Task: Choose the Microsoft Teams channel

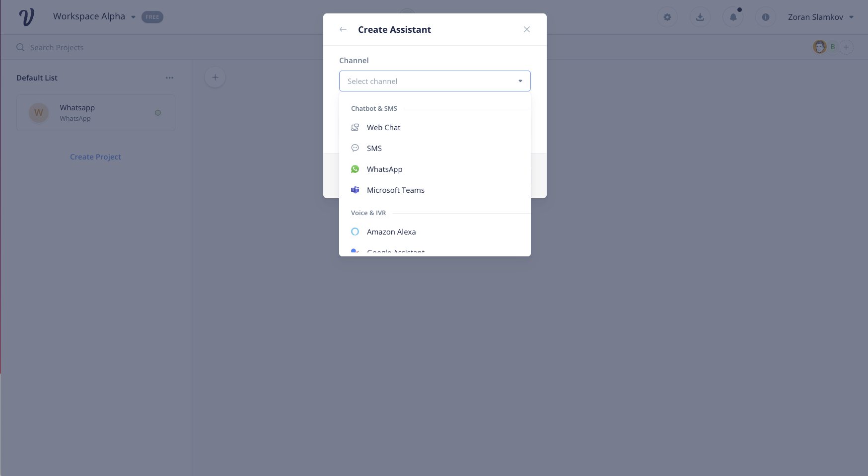Action: coord(435,190)
